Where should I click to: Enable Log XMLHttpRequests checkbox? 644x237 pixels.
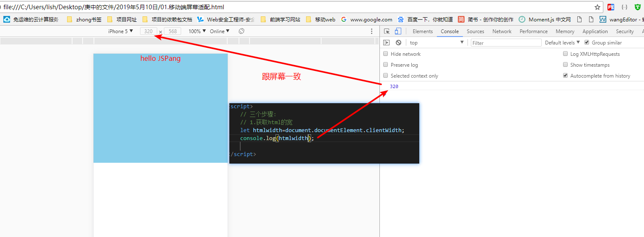(566, 54)
